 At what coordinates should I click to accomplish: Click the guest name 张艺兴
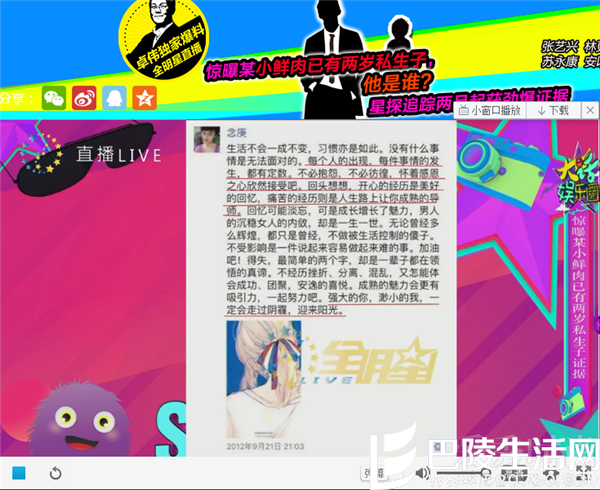559,47
